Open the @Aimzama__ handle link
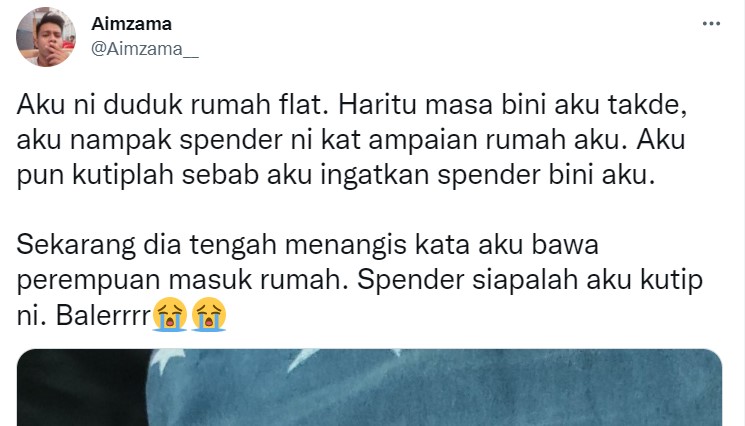 click(145, 49)
